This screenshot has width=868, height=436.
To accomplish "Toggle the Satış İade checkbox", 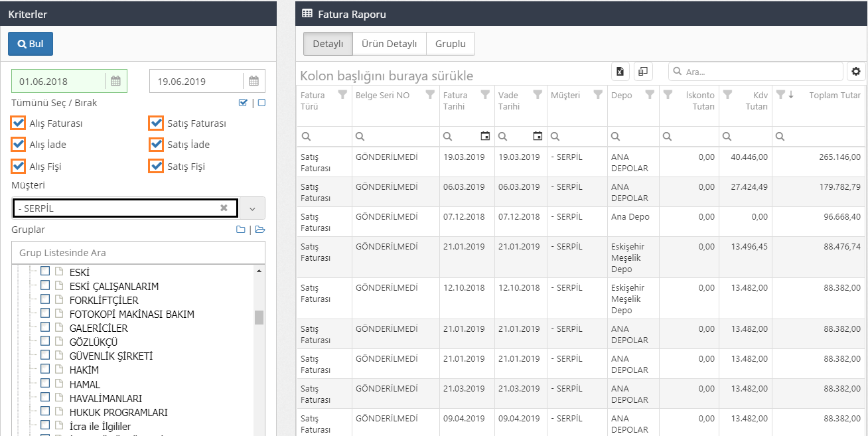I will pyautogui.click(x=156, y=145).
